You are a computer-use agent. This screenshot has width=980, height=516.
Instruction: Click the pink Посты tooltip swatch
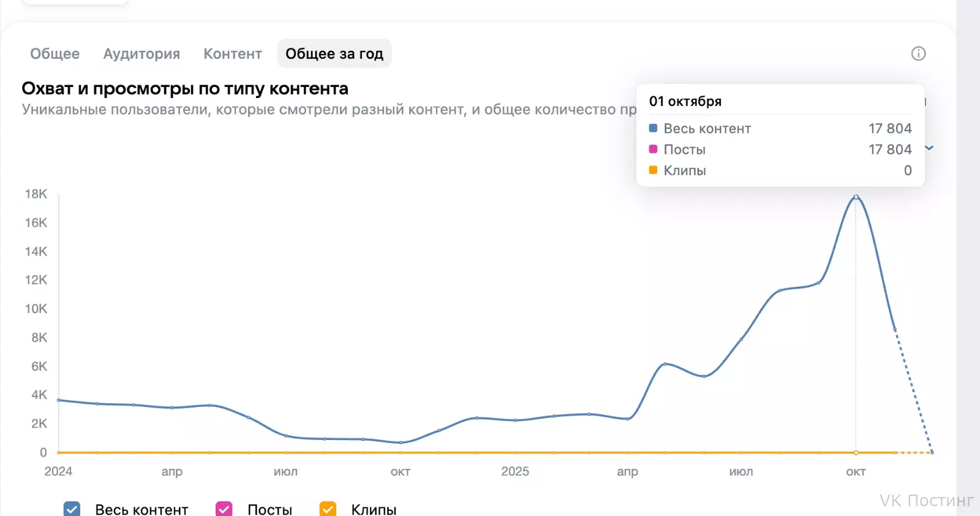point(653,149)
